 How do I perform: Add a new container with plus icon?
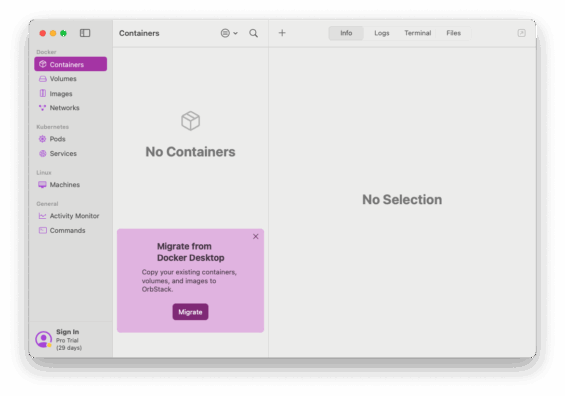[282, 33]
